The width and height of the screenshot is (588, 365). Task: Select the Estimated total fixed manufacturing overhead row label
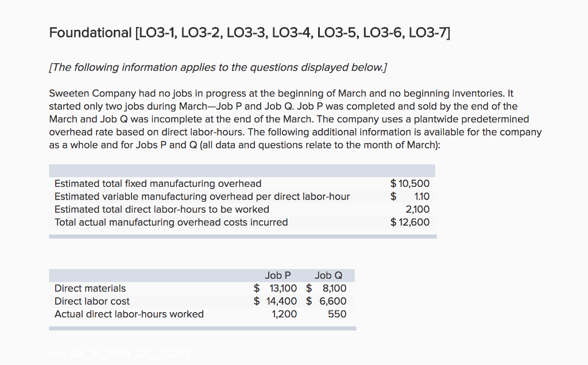158,183
